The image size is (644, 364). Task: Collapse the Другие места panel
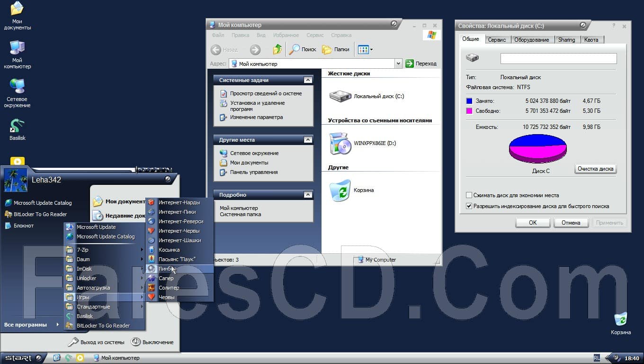tap(308, 140)
